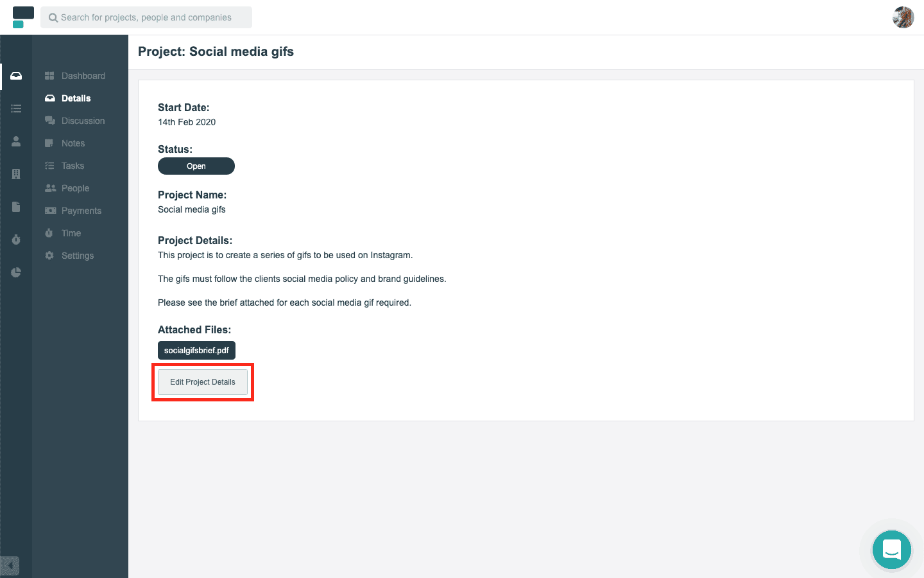Open the documents file icon in left rail
This screenshot has width=924, height=578.
click(x=16, y=207)
